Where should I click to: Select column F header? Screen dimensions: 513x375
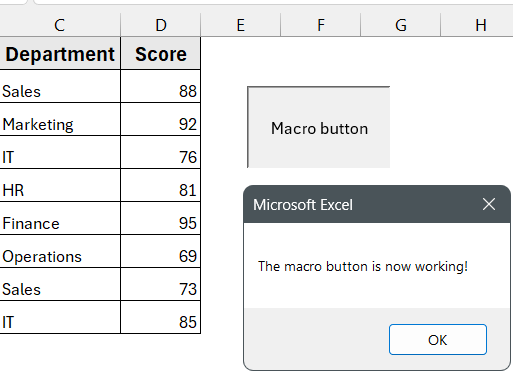[x=321, y=25]
